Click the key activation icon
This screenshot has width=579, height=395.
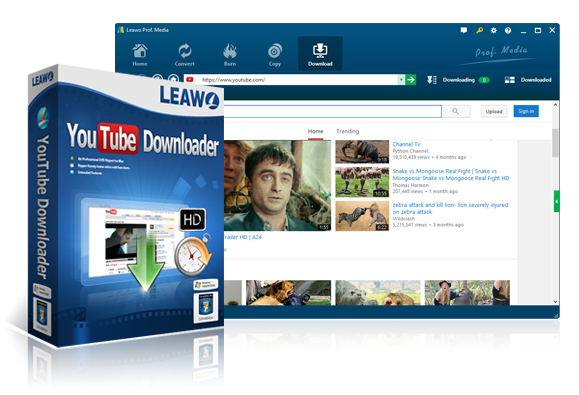479,30
